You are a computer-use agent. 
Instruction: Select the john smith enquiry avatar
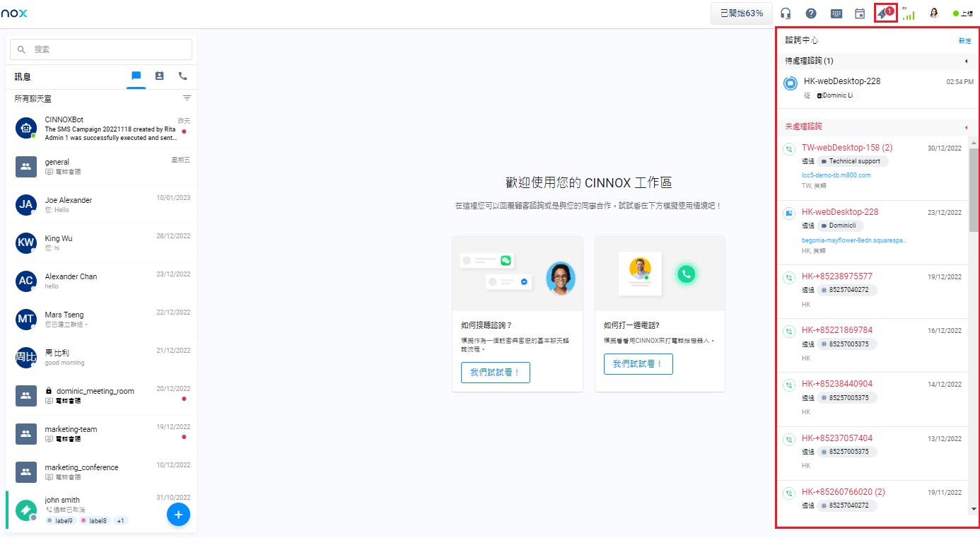click(26, 509)
